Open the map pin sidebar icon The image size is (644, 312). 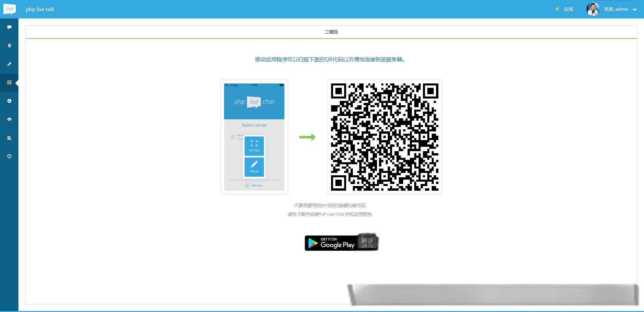pyautogui.click(x=9, y=46)
